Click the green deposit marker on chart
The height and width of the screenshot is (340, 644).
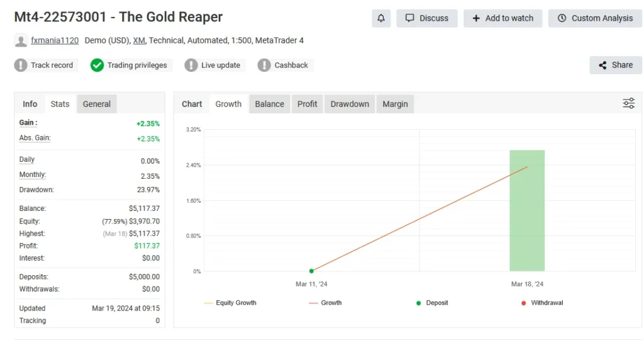click(x=311, y=271)
